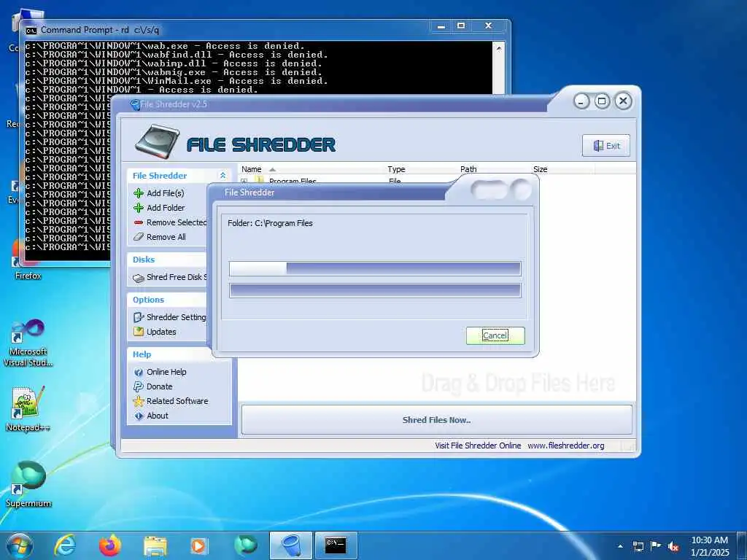The width and height of the screenshot is (747, 560).
Task: Click the Command Prompt window icon
Action: coord(31,31)
